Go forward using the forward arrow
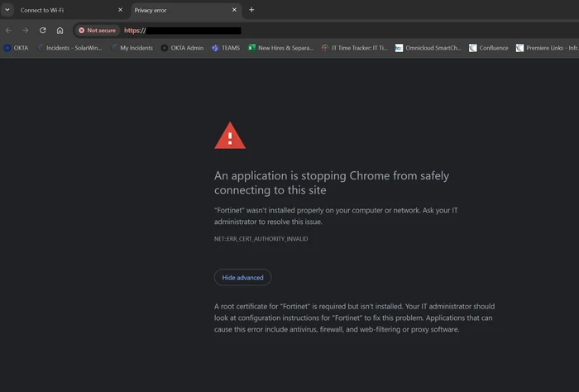 click(26, 31)
